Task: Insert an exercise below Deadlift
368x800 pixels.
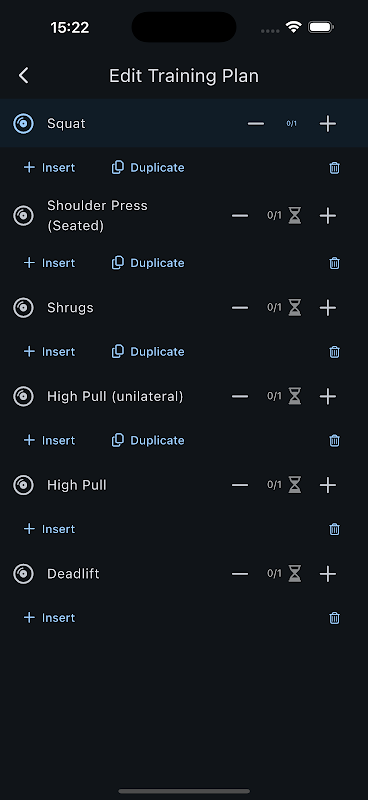Action: click(50, 618)
